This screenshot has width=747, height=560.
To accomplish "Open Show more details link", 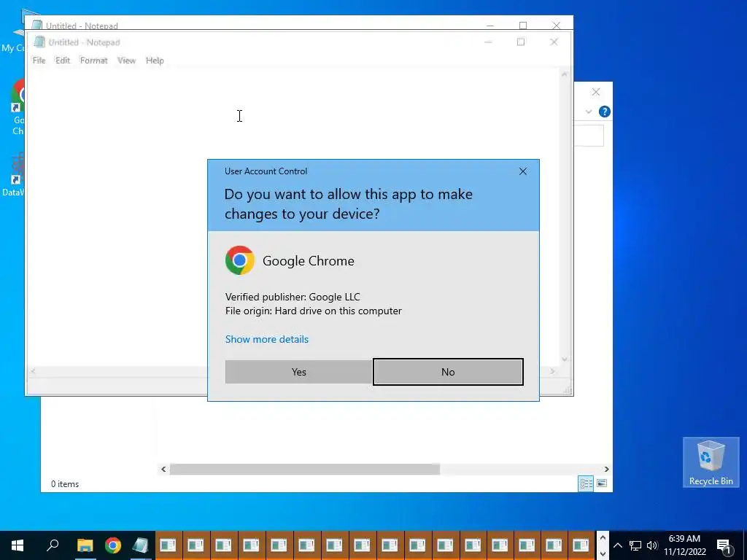I will pyautogui.click(x=267, y=339).
